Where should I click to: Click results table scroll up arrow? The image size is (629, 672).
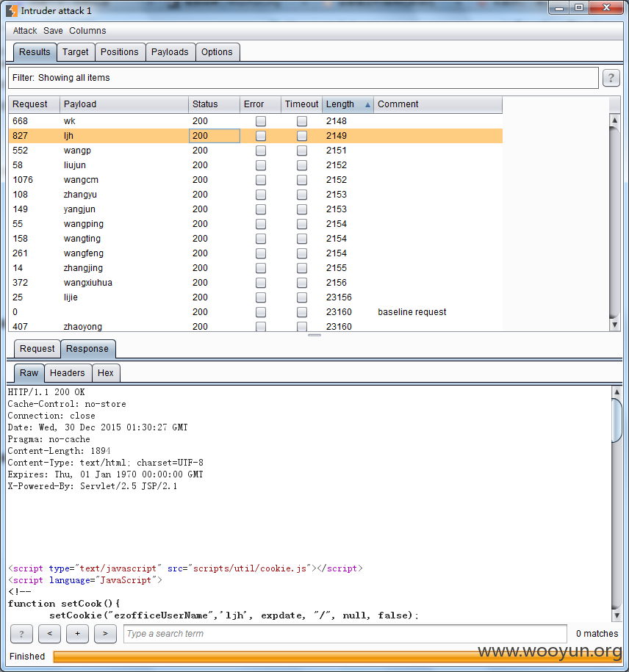tap(614, 120)
